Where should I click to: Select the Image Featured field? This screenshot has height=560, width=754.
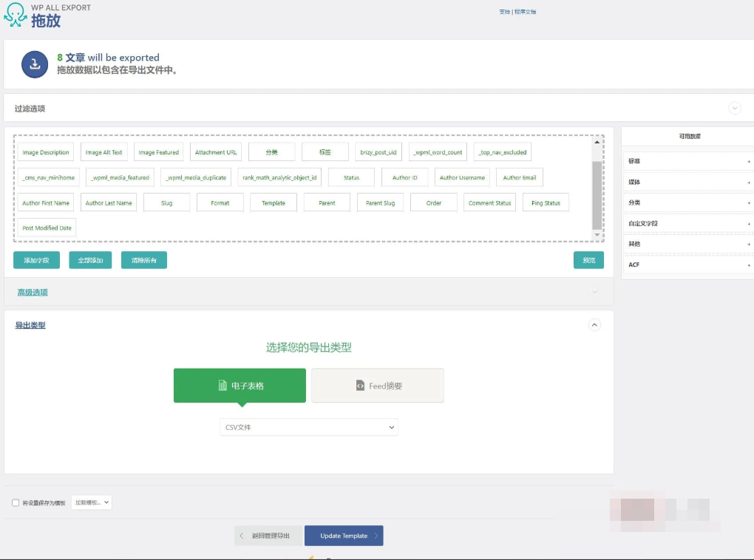(158, 152)
